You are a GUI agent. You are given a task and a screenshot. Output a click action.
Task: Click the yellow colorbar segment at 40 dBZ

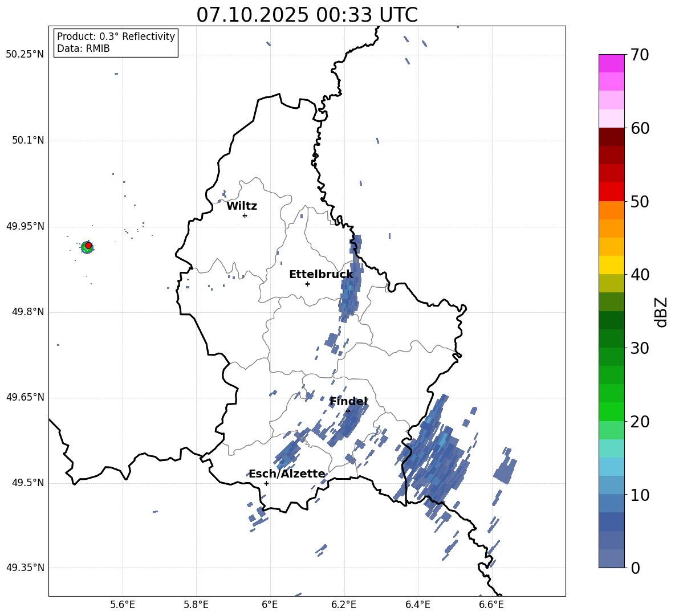(611, 265)
